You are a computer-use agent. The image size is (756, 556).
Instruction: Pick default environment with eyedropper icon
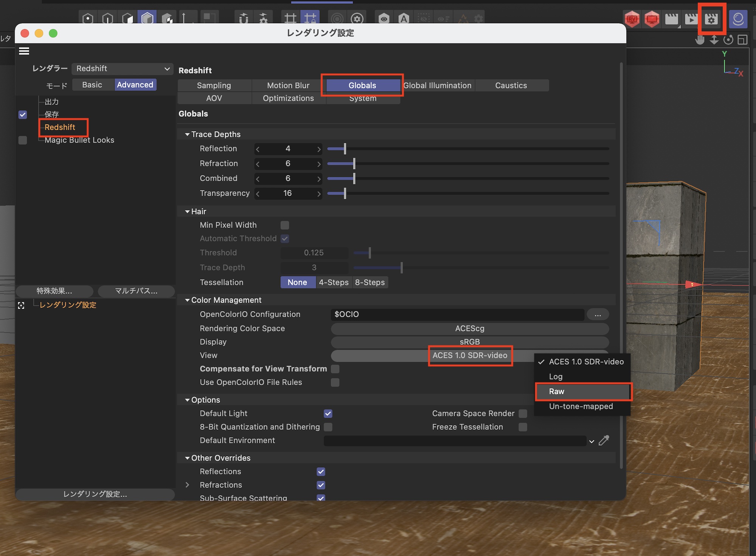point(604,440)
